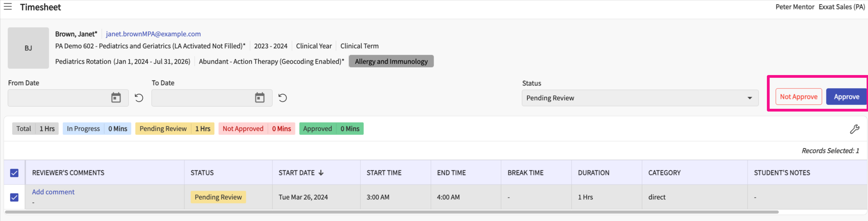Open the To Date calendar picker
This screenshot has width=868, height=221.
point(260,98)
